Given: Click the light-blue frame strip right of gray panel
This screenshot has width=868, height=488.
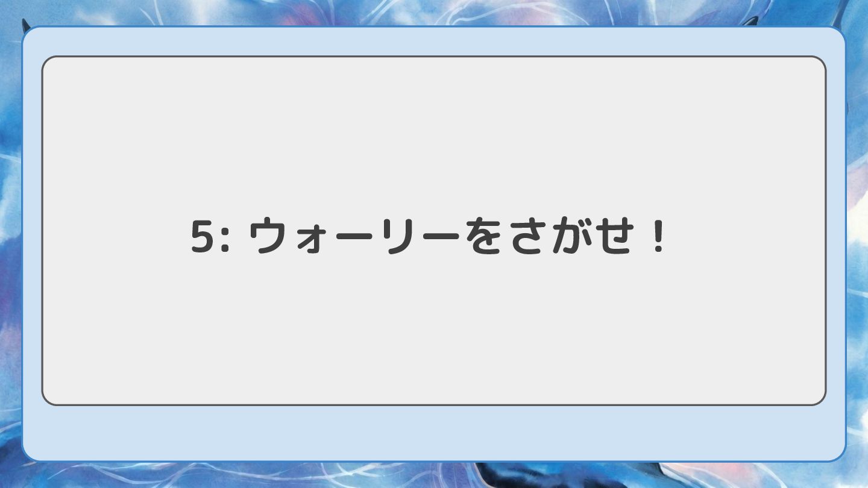Looking at the screenshot, I should point(835,241).
